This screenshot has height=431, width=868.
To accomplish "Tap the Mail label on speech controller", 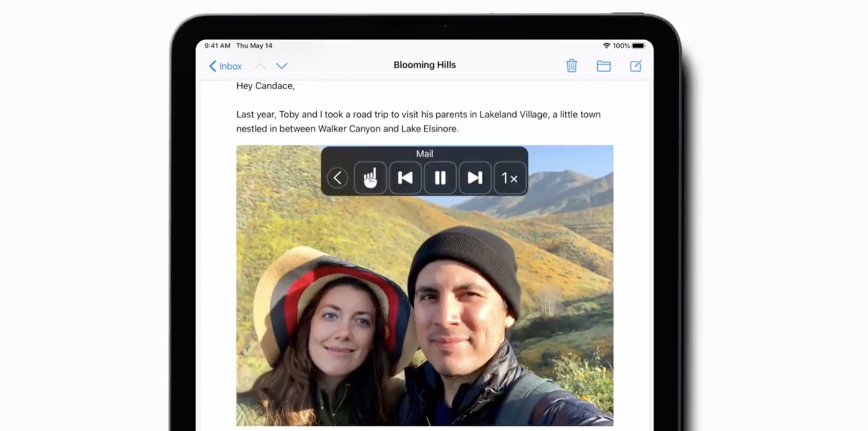I will (425, 154).
